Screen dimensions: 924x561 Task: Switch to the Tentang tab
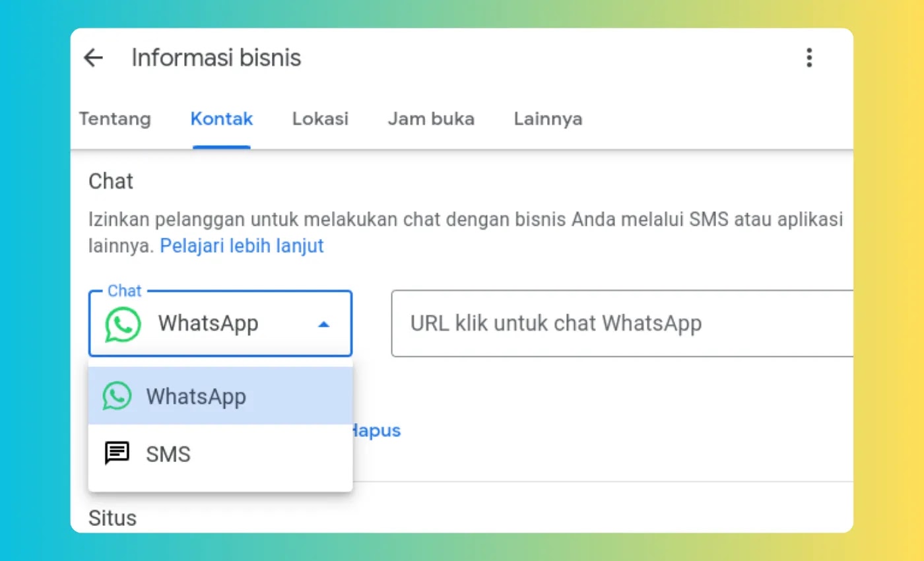pyautogui.click(x=115, y=119)
